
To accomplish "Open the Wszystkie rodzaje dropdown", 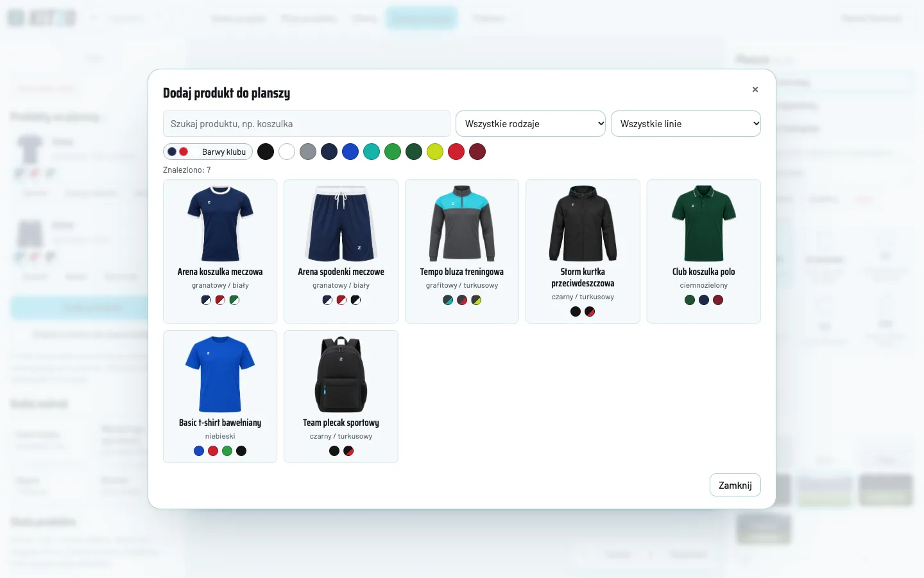I will (x=531, y=124).
